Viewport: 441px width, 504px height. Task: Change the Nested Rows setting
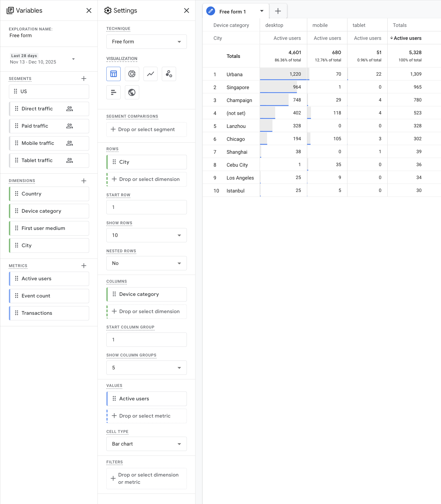click(146, 263)
